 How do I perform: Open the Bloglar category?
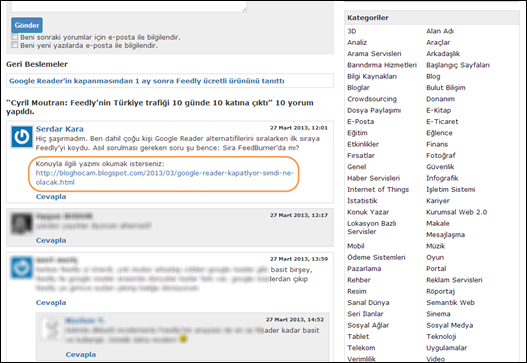(358, 88)
